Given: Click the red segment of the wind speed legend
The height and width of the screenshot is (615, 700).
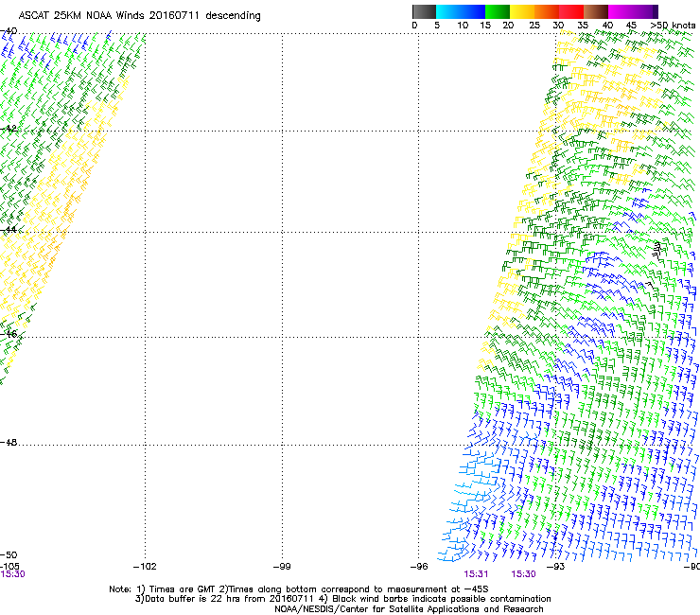Looking at the screenshot, I should [x=571, y=11].
